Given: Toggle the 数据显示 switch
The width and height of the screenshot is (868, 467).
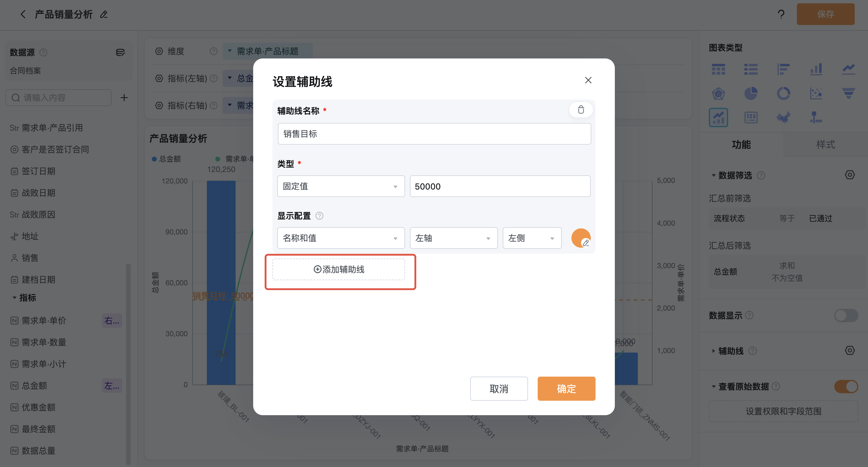Looking at the screenshot, I should 846,315.
